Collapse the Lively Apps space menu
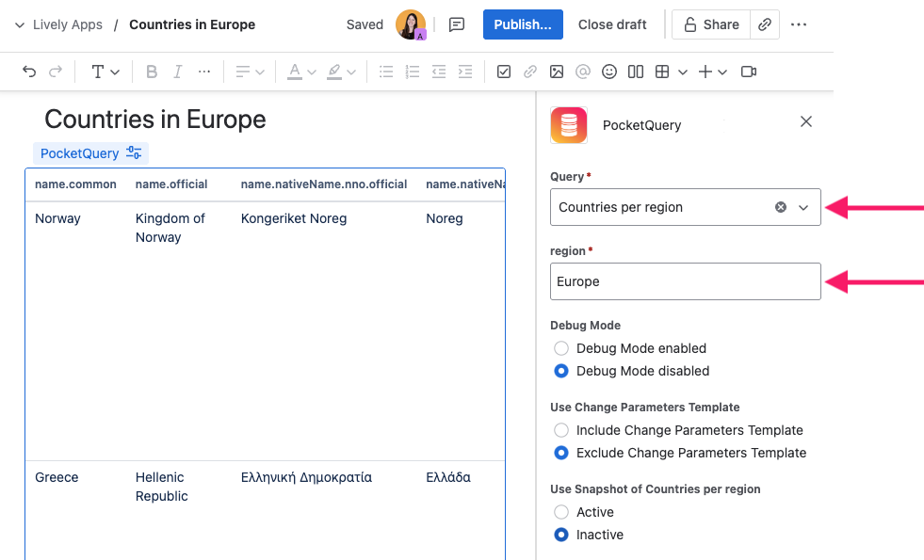 [x=19, y=24]
